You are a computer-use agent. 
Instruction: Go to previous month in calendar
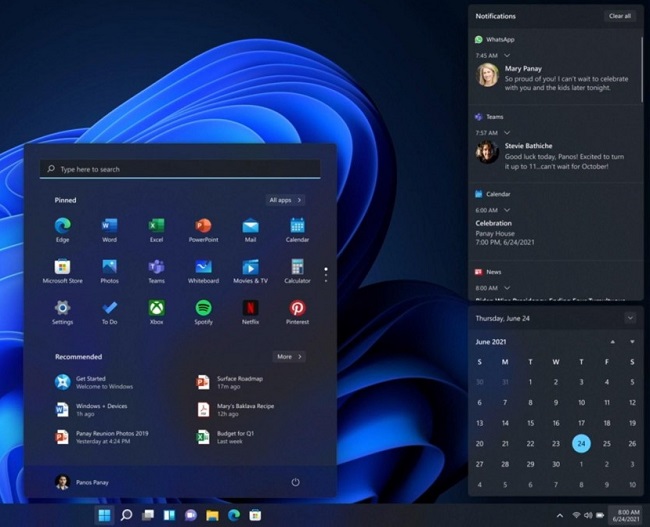(x=613, y=342)
